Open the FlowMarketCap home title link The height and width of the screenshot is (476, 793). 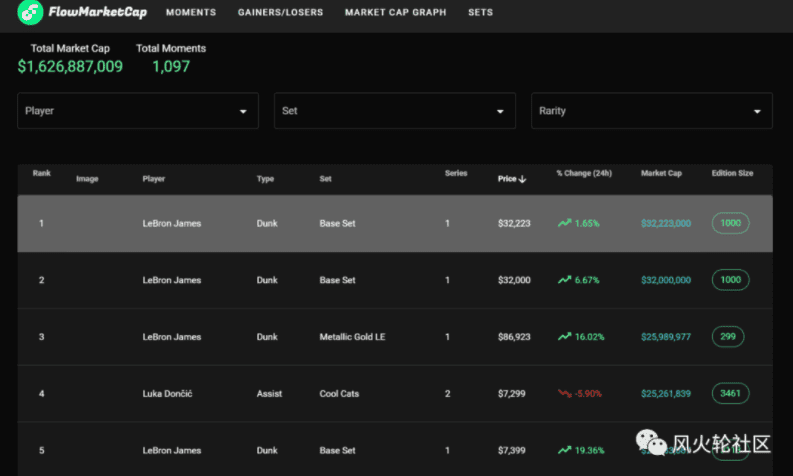(98, 12)
